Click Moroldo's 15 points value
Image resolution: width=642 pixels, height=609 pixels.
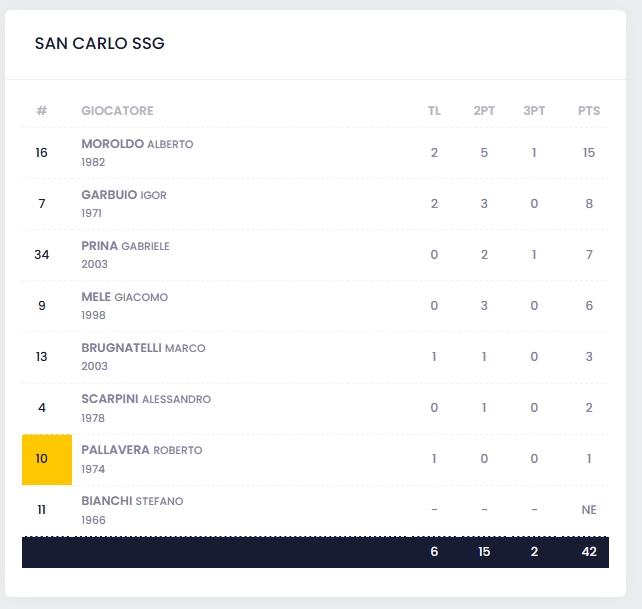point(589,153)
